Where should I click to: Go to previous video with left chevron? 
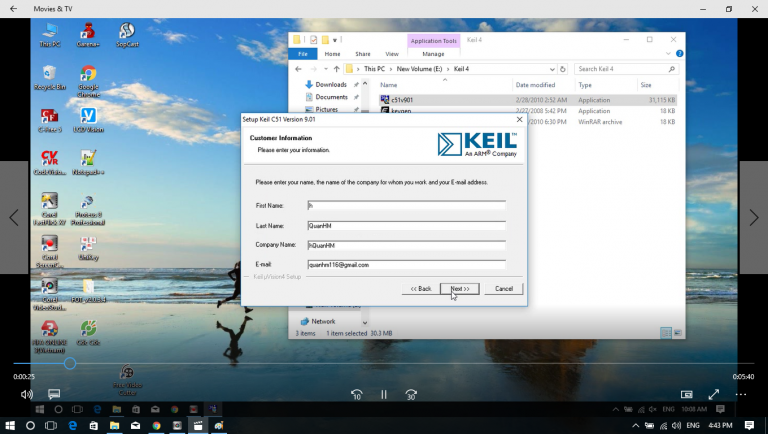coord(14,217)
